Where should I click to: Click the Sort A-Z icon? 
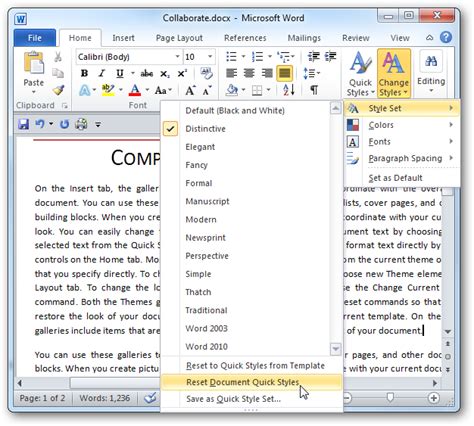tap(289, 90)
